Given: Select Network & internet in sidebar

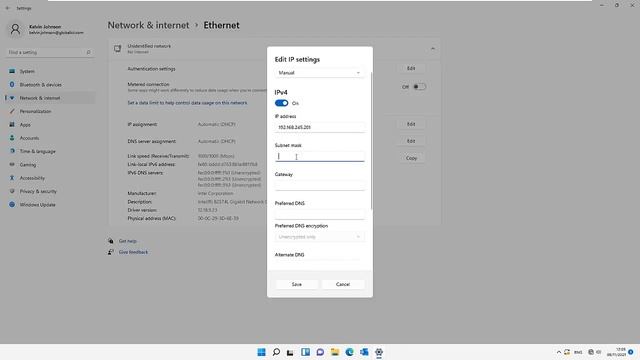Looking at the screenshot, I should point(50,98).
